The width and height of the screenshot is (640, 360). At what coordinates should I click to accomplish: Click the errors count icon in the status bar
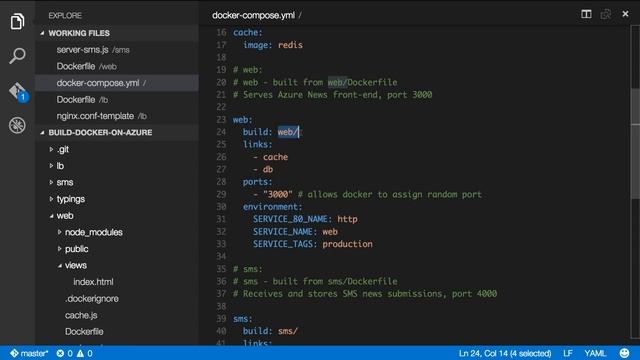(60, 353)
